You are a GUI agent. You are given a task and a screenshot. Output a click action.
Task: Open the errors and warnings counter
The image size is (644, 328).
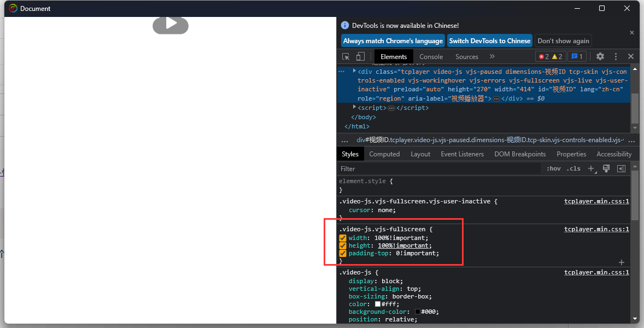(551, 57)
